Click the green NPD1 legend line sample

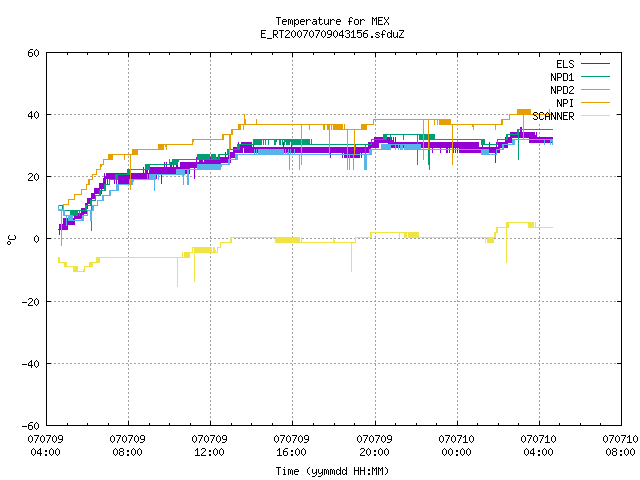[595, 76]
